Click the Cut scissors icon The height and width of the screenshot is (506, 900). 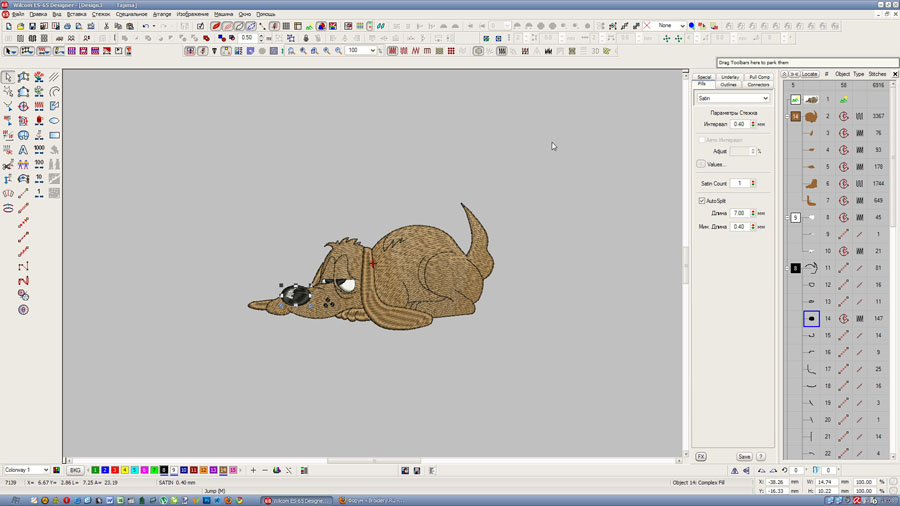106,27
